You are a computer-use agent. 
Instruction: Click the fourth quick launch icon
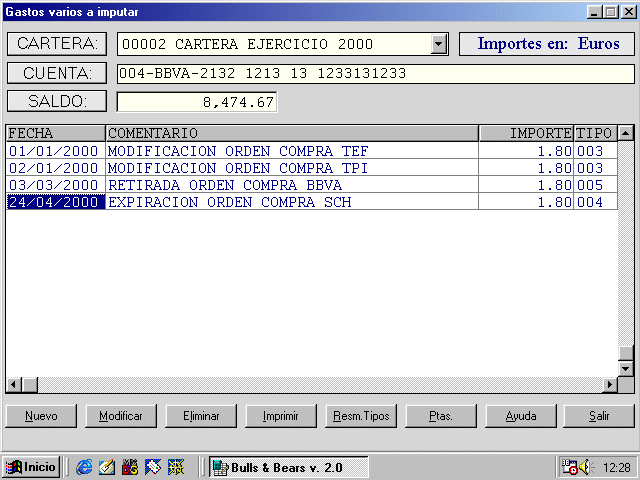[153, 467]
